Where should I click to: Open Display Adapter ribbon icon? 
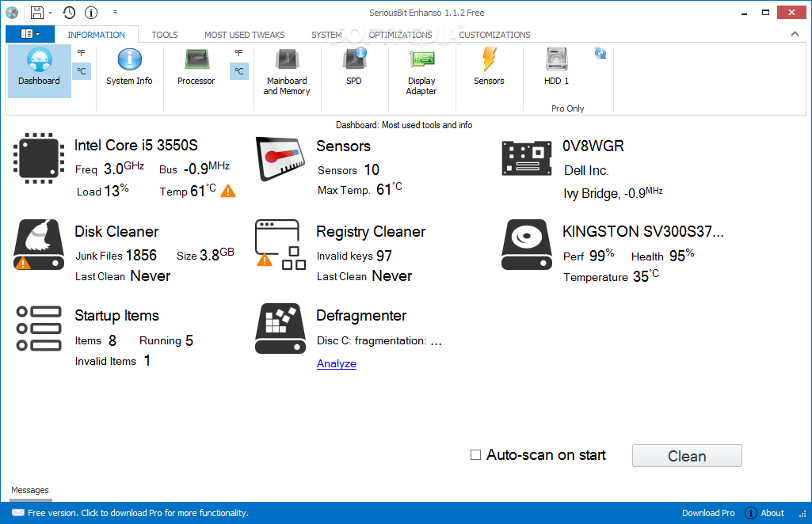click(421, 72)
